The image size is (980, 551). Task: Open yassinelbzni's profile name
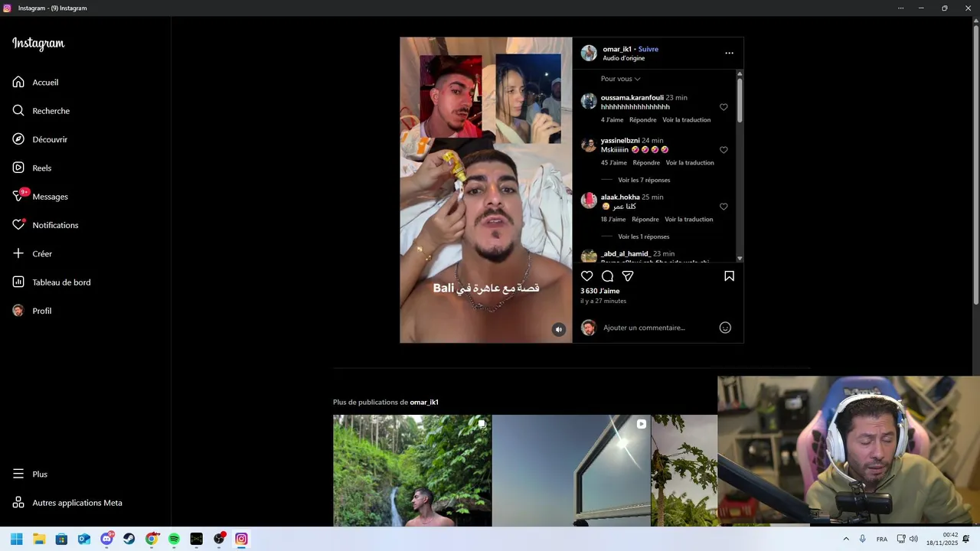(x=620, y=141)
